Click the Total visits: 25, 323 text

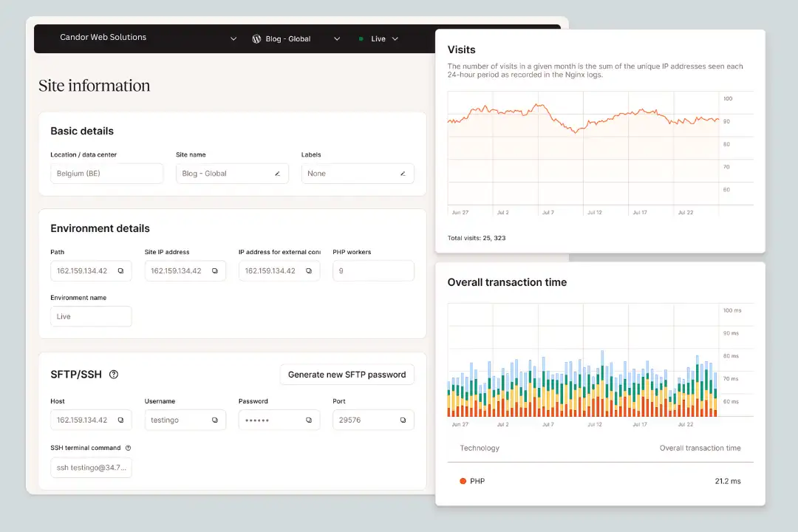(477, 238)
